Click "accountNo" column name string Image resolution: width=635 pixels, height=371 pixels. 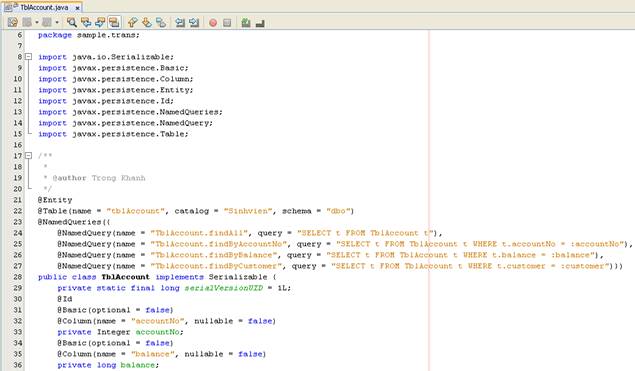[158, 321]
